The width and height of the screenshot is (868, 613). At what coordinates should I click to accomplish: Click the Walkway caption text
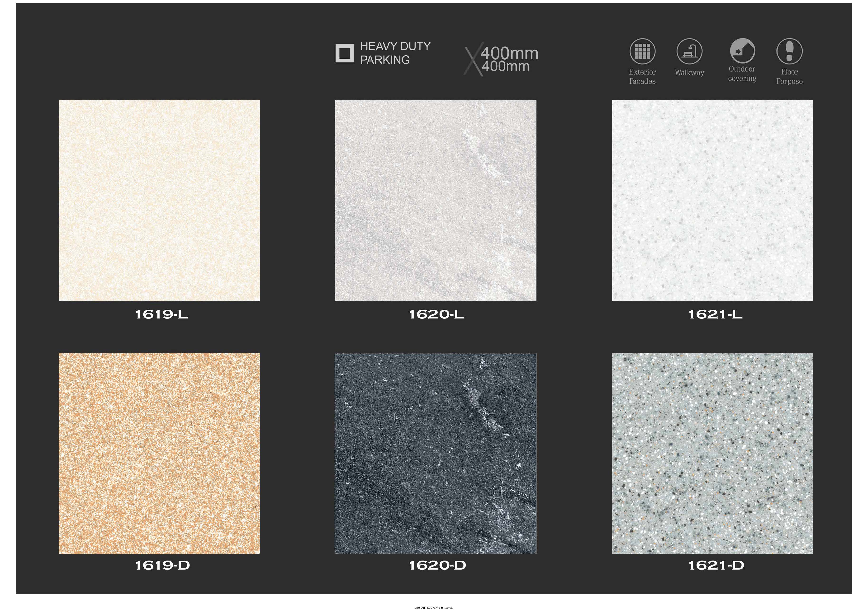[x=689, y=73]
